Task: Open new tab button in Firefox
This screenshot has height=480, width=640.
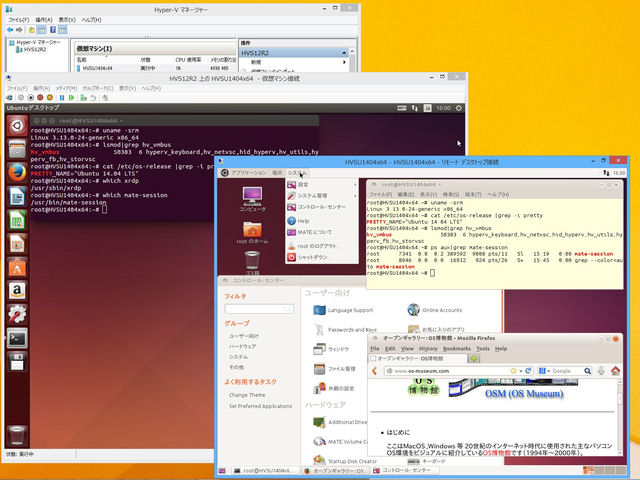Action: coord(473,358)
